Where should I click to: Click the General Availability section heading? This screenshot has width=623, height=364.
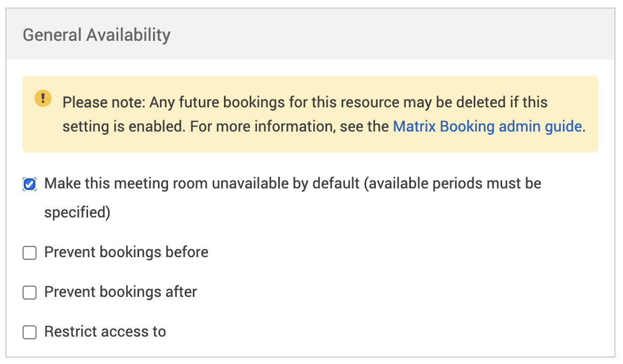point(97,35)
